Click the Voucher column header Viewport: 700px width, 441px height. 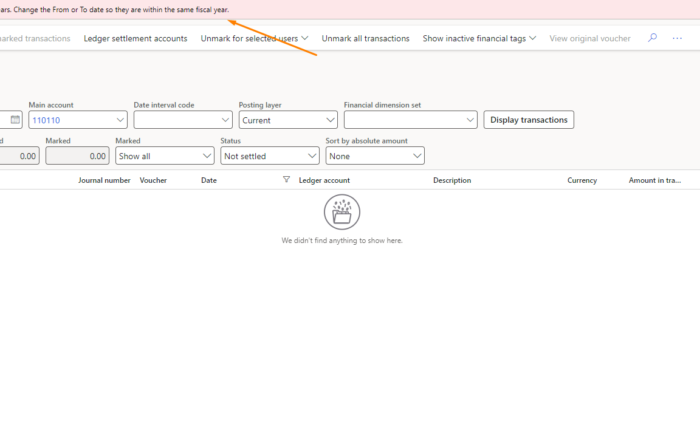[153, 180]
